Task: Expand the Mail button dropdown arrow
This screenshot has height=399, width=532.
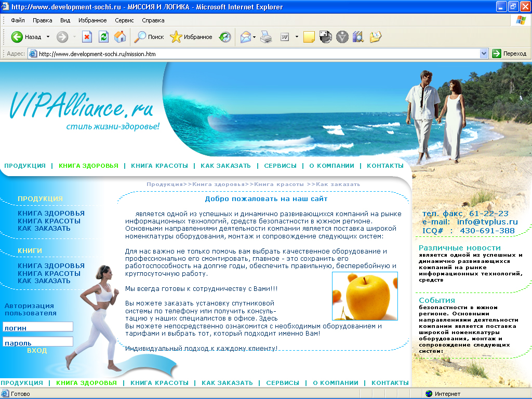Action: (x=254, y=37)
